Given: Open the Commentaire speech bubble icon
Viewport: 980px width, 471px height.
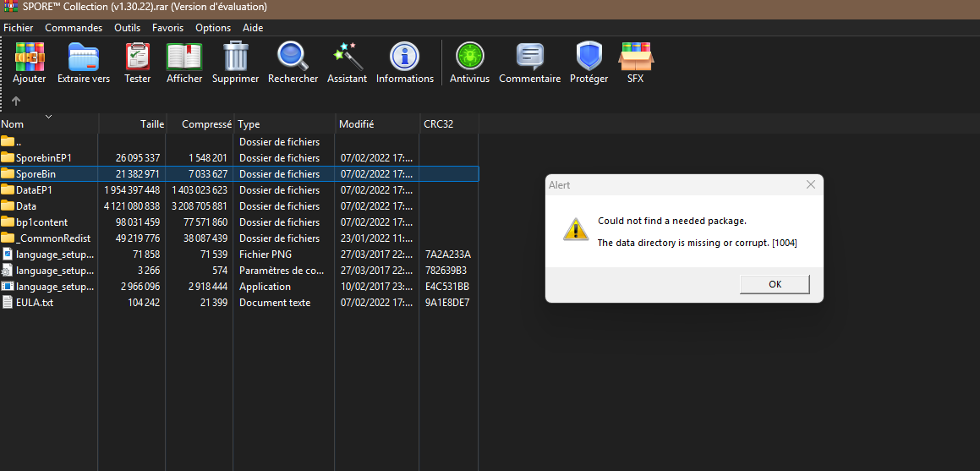Looking at the screenshot, I should [529, 56].
